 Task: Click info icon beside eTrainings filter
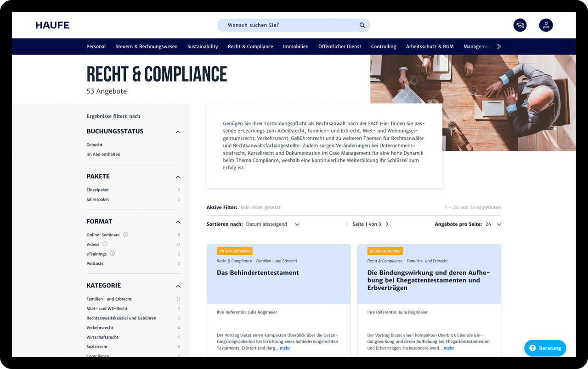point(113,254)
